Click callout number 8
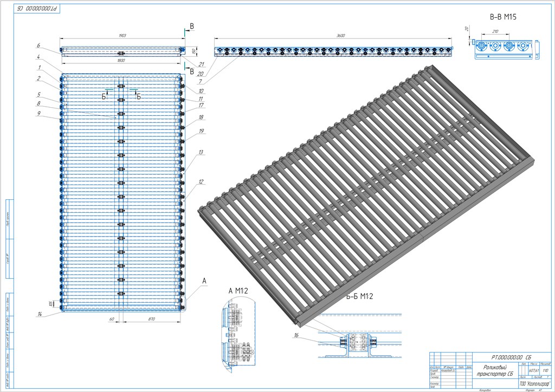555x392 pixels. 38,103
